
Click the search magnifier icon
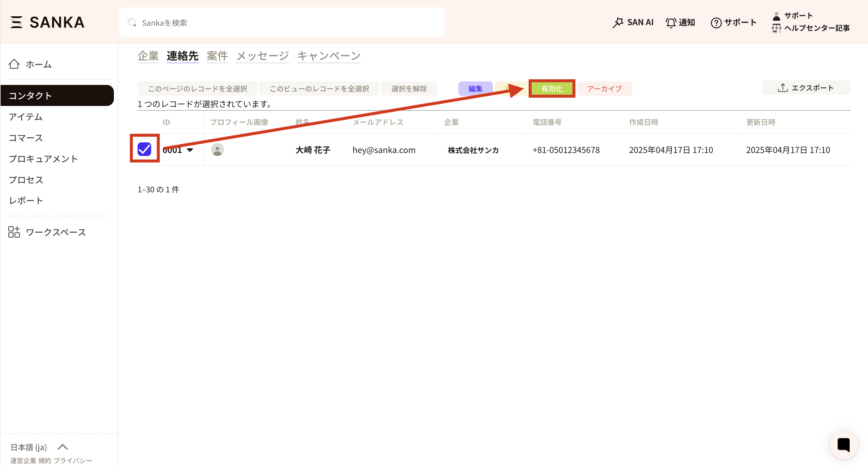coord(132,22)
